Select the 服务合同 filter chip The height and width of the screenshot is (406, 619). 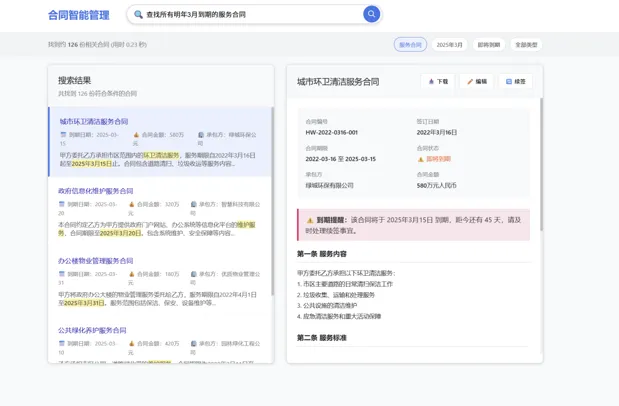[x=410, y=45]
